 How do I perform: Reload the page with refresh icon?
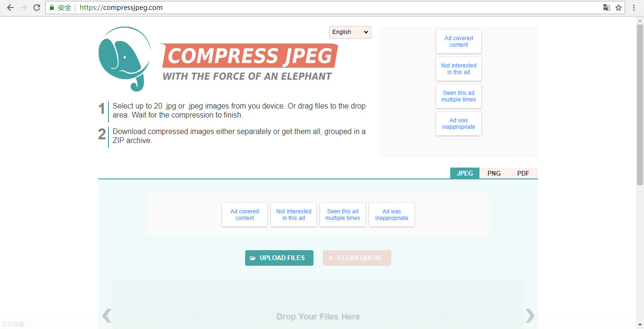point(37,8)
